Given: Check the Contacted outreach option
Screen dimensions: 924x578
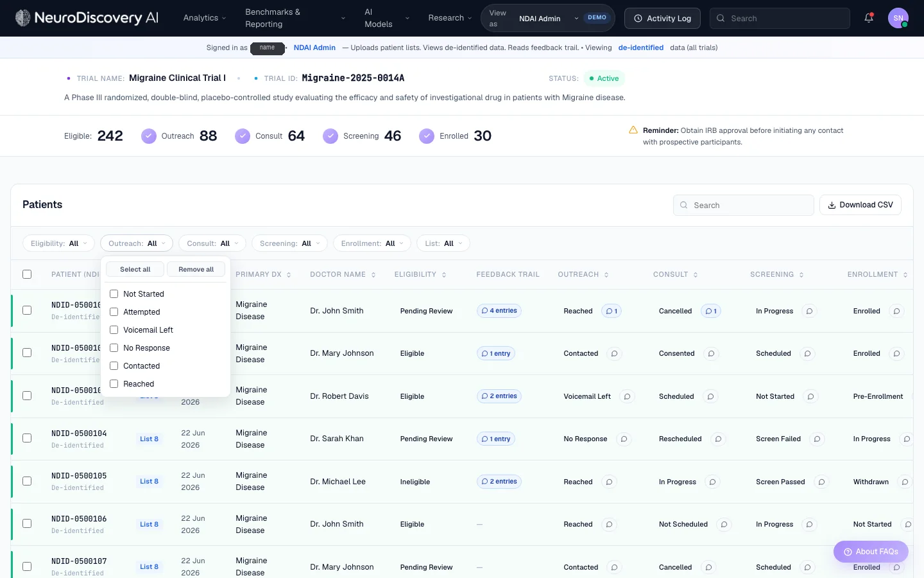Looking at the screenshot, I should click(114, 366).
